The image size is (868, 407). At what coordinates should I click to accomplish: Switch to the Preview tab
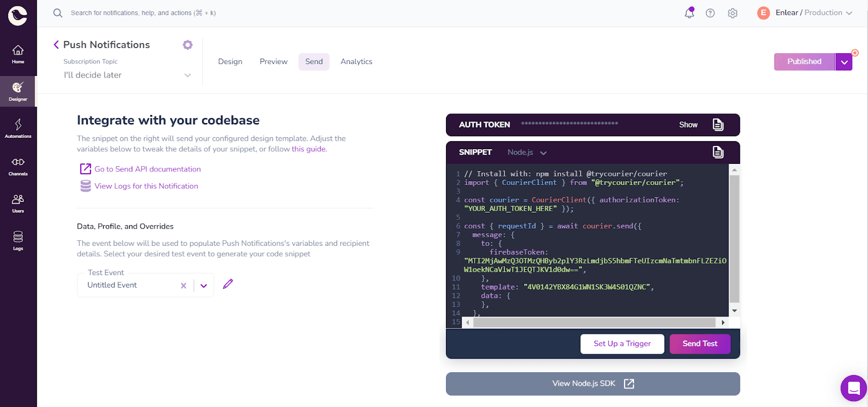coord(273,61)
